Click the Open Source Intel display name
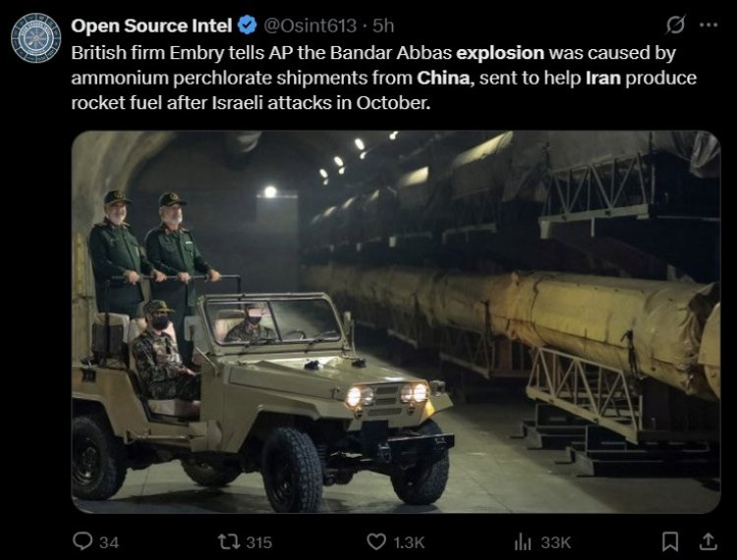 [151, 26]
